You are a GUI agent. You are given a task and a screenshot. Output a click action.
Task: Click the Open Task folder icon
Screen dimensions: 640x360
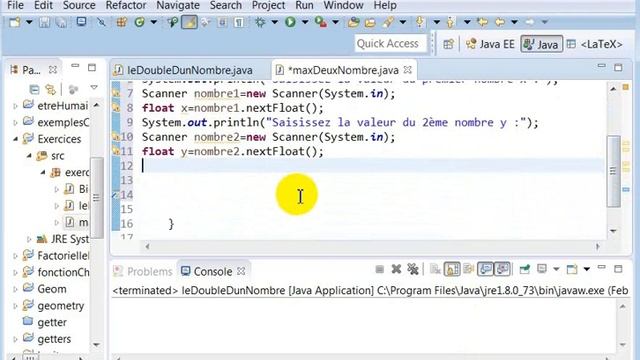(x=370, y=22)
